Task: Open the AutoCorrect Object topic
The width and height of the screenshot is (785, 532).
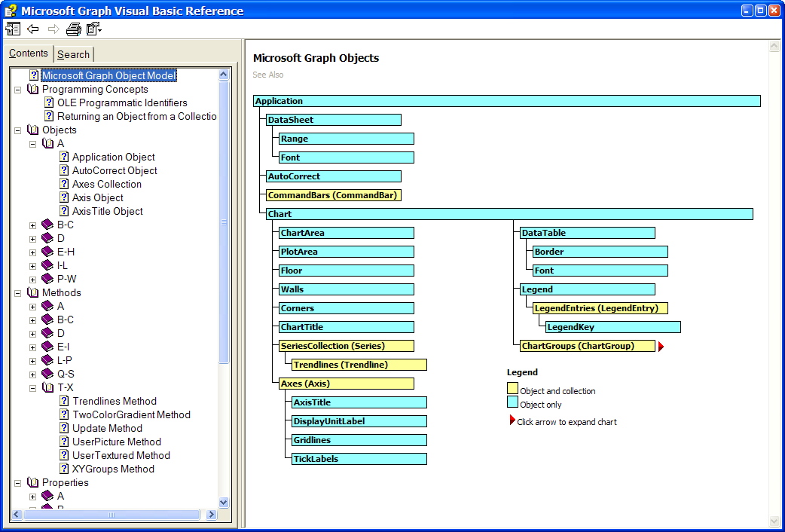Action: click(114, 170)
